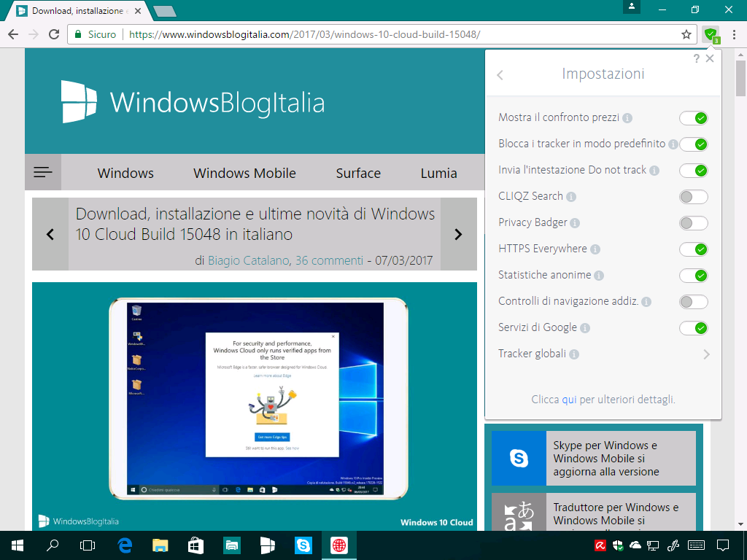The height and width of the screenshot is (560, 747).
Task: Open the touch keyboard tray icon
Action: 697,545
